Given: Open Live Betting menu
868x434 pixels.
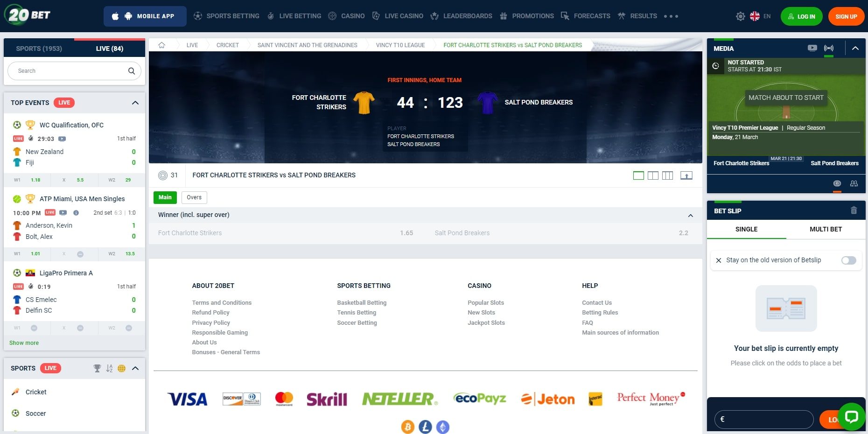Looking at the screenshot, I should point(294,16).
